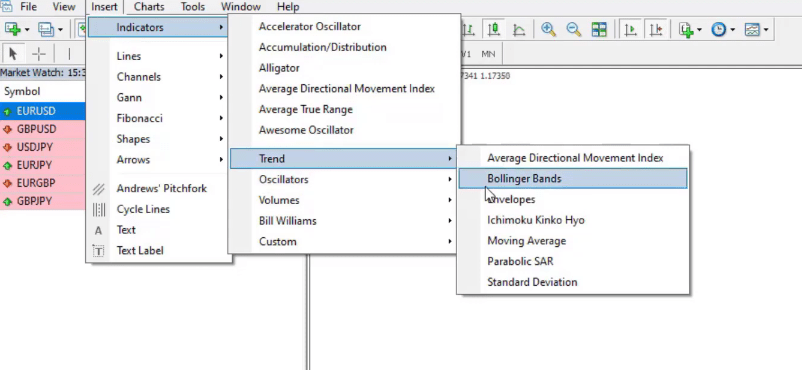Open the Templates dropdown arrow
The height and width of the screenshot is (370, 802).
point(766,30)
